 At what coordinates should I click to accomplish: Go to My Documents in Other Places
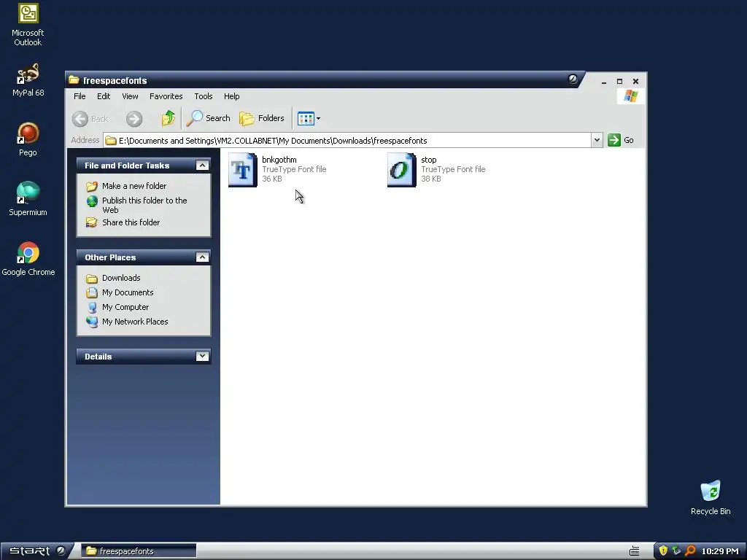(128, 292)
